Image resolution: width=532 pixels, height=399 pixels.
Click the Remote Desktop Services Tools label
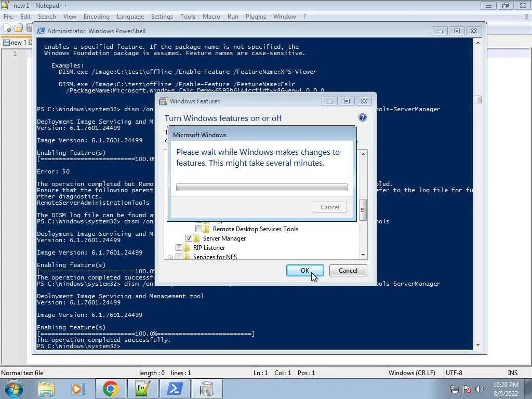pyautogui.click(x=256, y=229)
